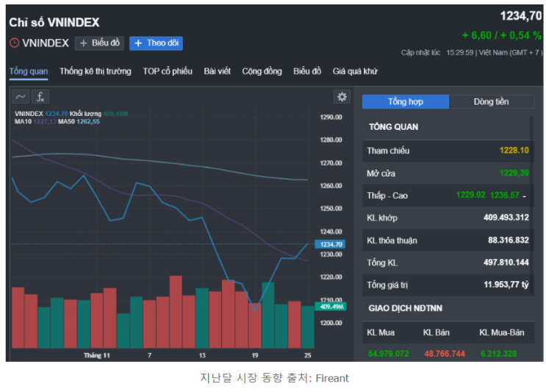Click the 1234.70 current price label on axis
This screenshot has width=546, height=392.
(x=330, y=244)
